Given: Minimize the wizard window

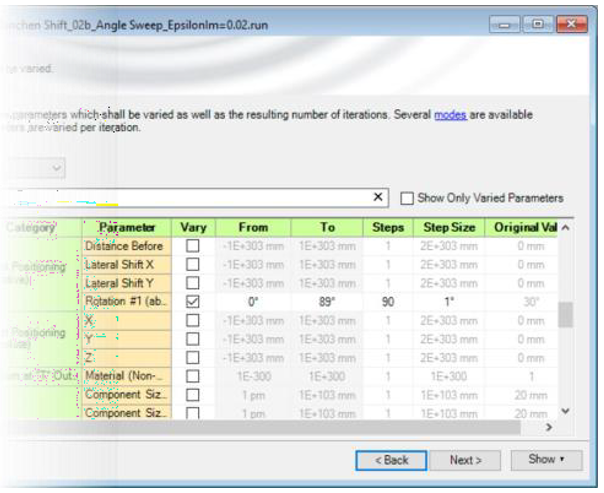Looking at the screenshot, I should point(505,25).
